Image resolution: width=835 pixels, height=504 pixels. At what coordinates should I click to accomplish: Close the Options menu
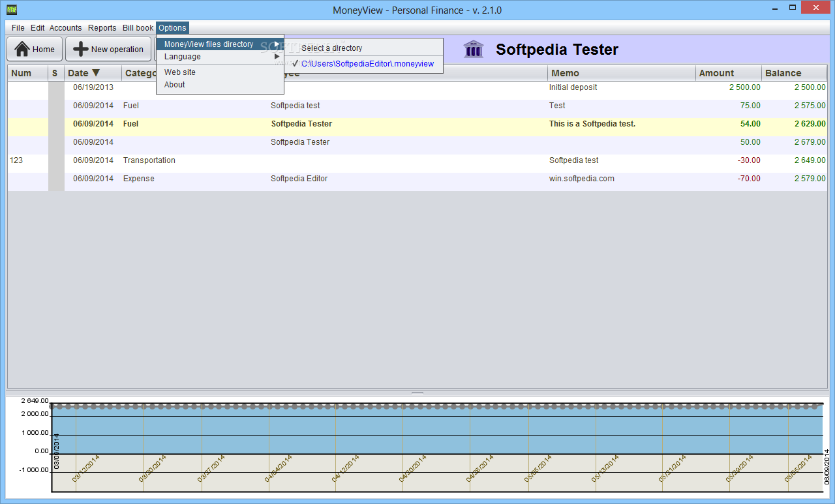click(x=173, y=28)
